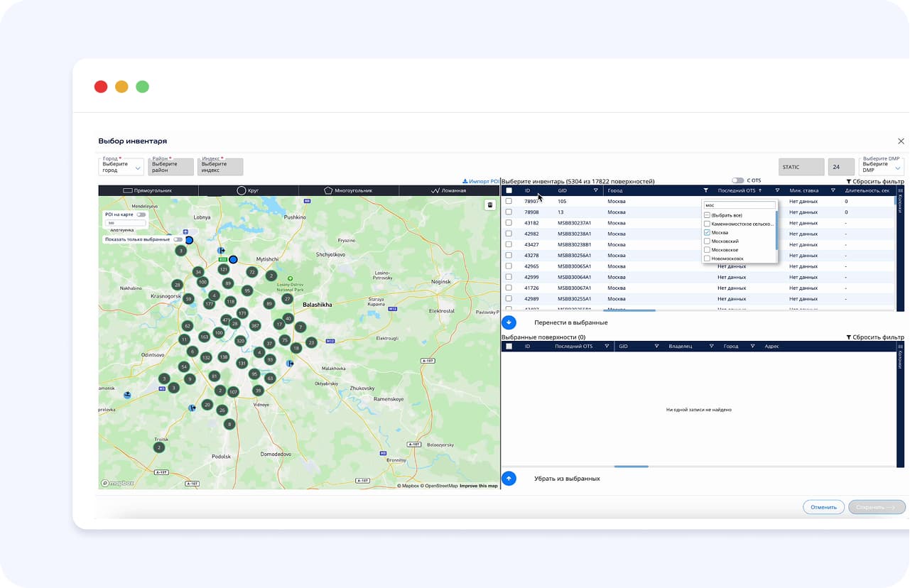Expand the Выберите DMP dropdown

[881, 168]
